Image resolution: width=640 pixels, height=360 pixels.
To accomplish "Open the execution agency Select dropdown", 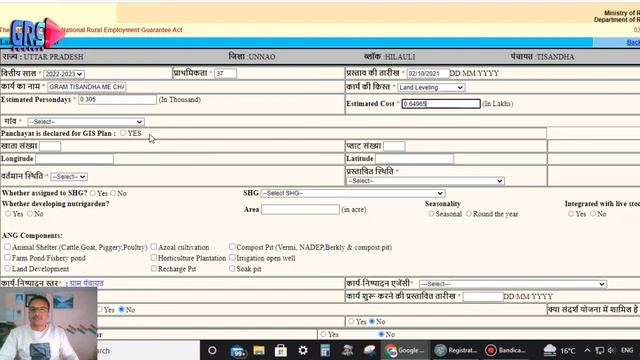I will pos(513,284).
